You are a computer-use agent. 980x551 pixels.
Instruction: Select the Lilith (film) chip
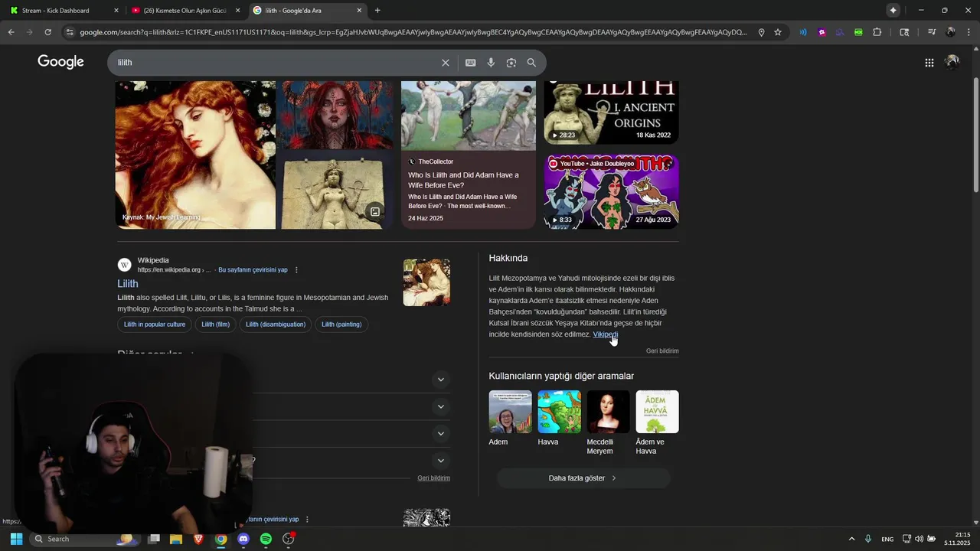(215, 324)
